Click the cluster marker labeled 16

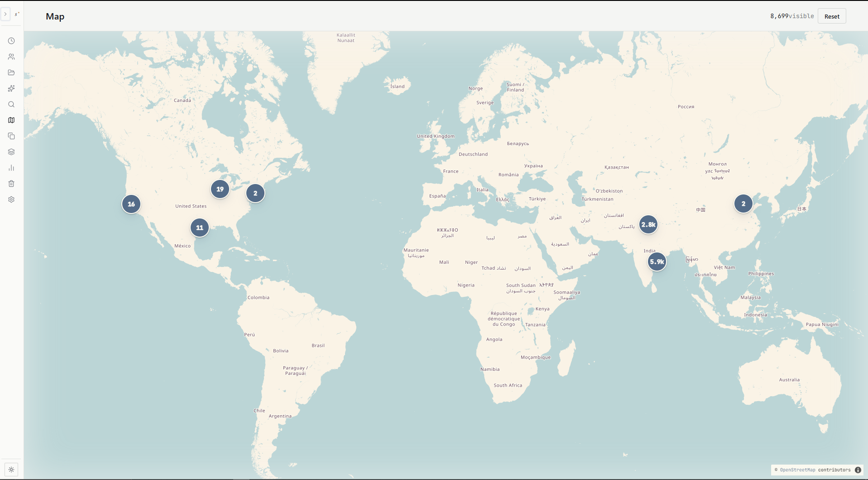click(131, 204)
